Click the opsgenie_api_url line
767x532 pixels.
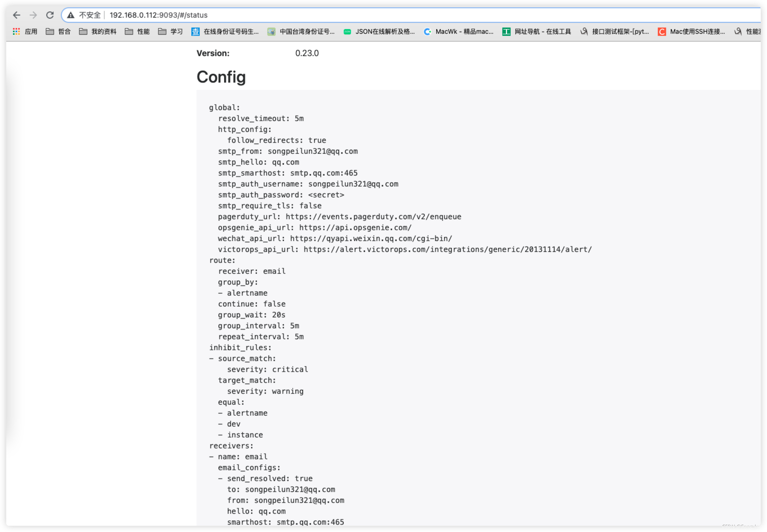click(315, 228)
